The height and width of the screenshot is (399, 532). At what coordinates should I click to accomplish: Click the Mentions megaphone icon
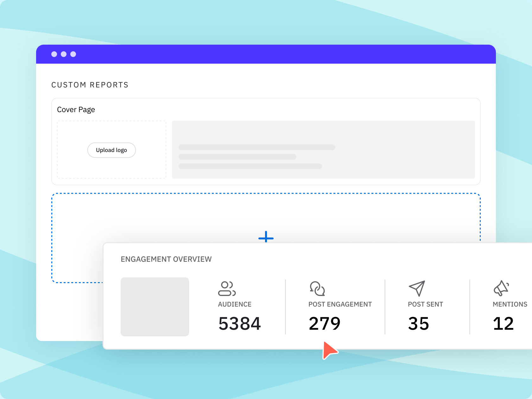[x=501, y=288]
